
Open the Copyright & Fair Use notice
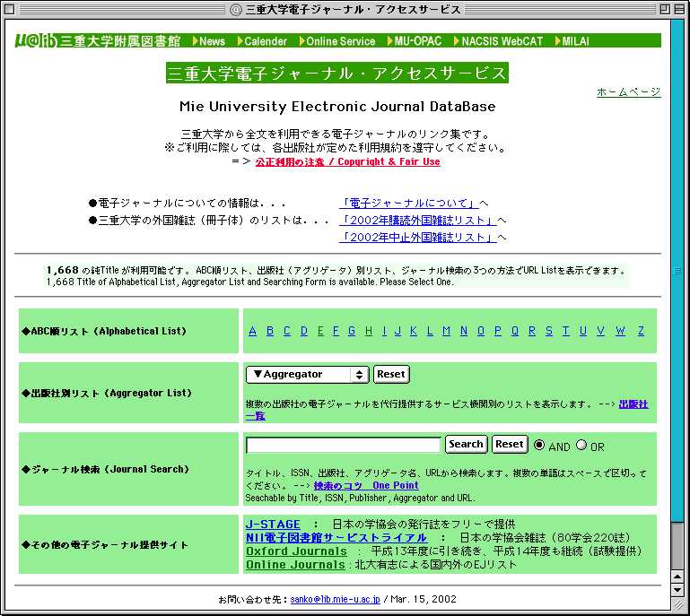pos(347,162)
